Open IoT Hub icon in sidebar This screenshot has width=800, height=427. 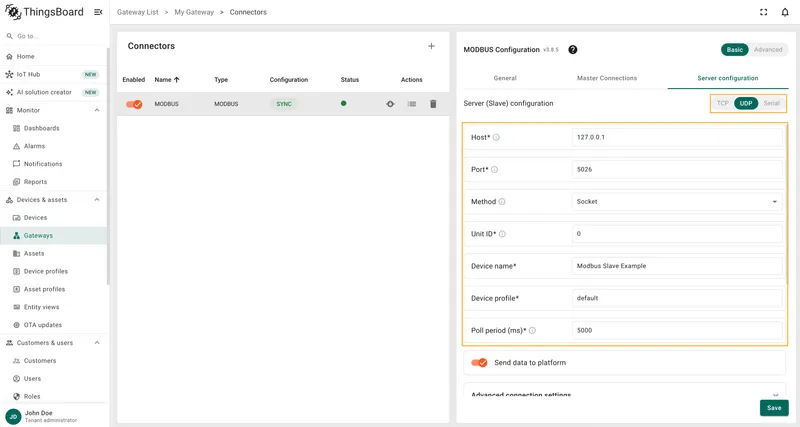point(9,74)
